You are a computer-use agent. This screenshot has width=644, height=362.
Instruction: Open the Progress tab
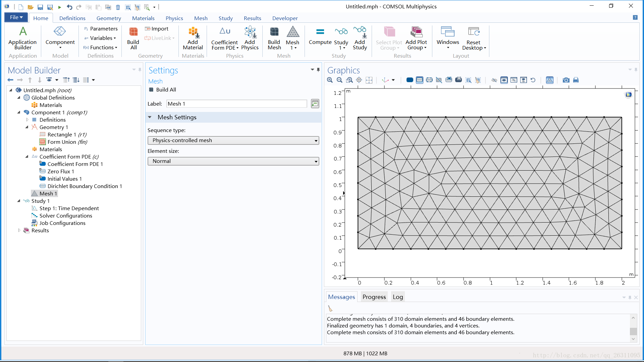374,297
